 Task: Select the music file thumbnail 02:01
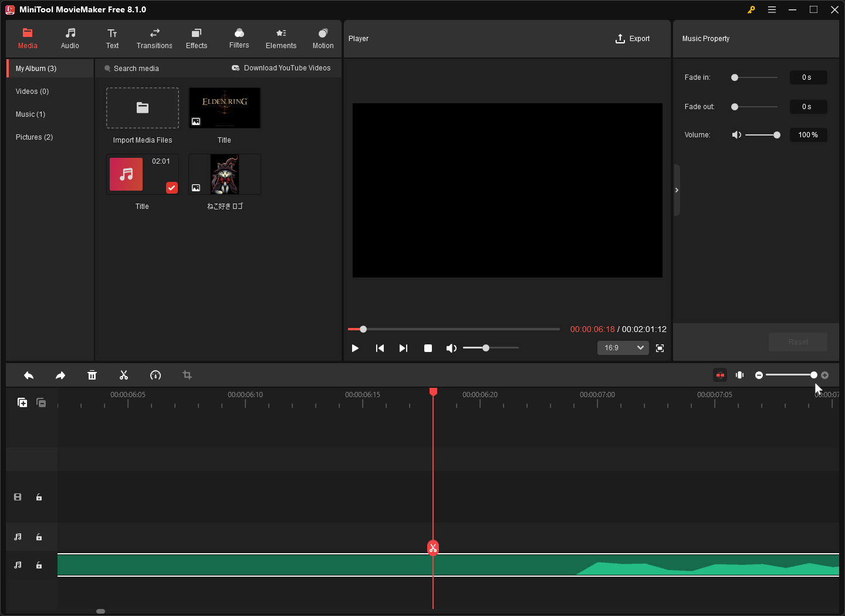(143, 174)
